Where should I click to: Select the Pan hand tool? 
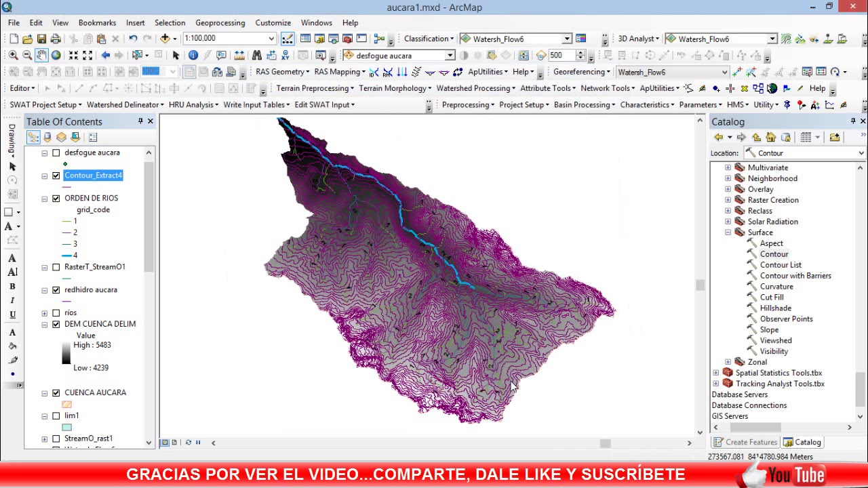point(41,55)
